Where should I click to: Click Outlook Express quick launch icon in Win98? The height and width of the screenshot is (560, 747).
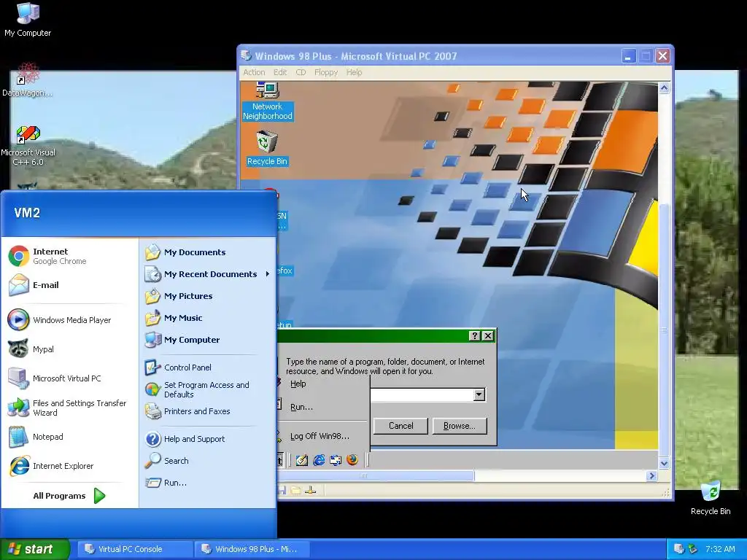[x=336, y=460]
